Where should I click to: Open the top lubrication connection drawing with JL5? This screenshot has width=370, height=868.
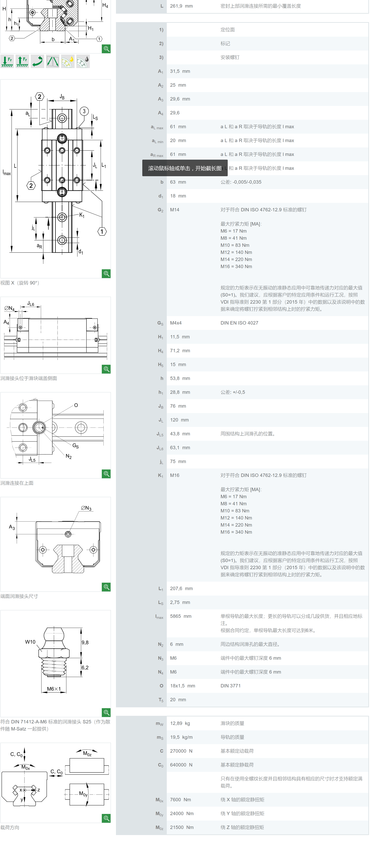point(56,435)
